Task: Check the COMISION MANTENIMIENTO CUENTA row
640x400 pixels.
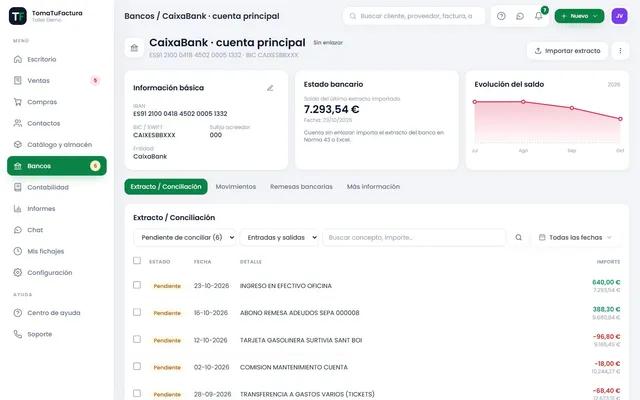Action: (x=137, y=366)
